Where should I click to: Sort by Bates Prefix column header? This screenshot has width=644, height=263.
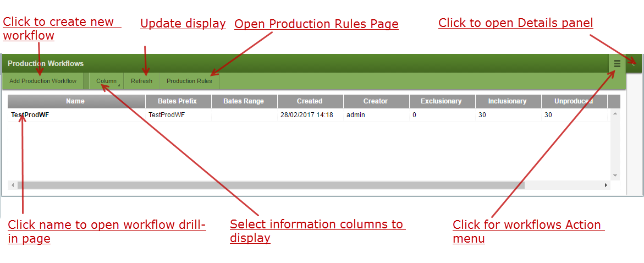[177, 101]
